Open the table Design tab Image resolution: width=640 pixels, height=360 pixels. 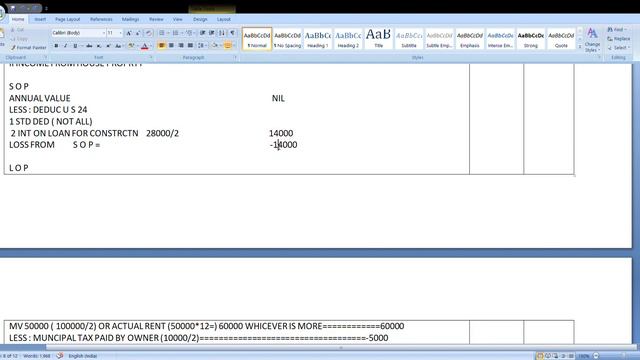[x=200, y=19]
